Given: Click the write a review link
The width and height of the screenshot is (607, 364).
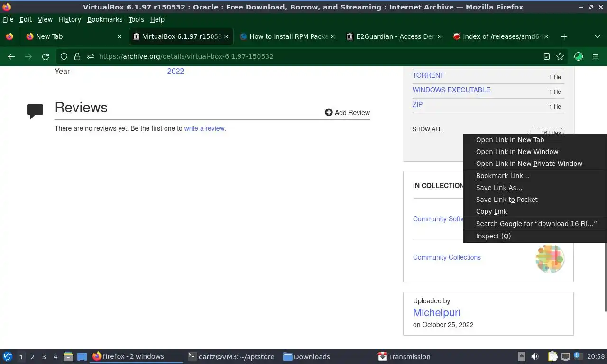Looking at the screenshot, I should pos(204,128).
